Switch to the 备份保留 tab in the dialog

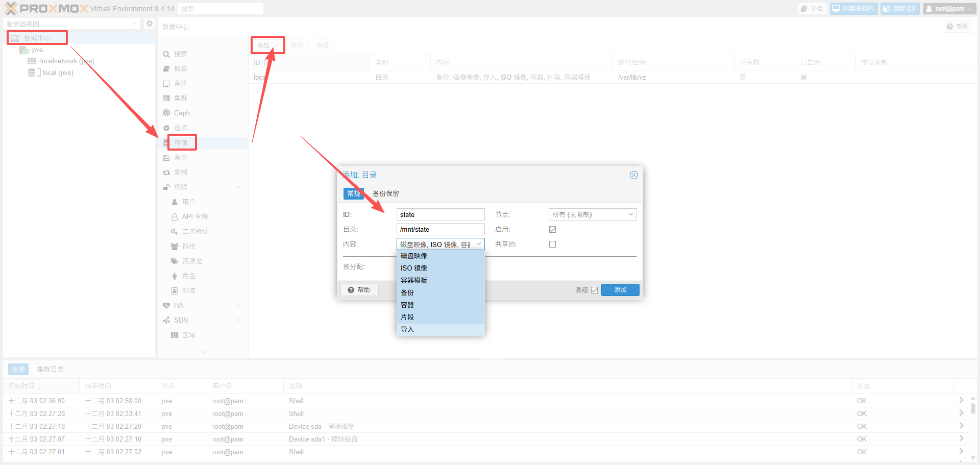(x=385, y=193)
